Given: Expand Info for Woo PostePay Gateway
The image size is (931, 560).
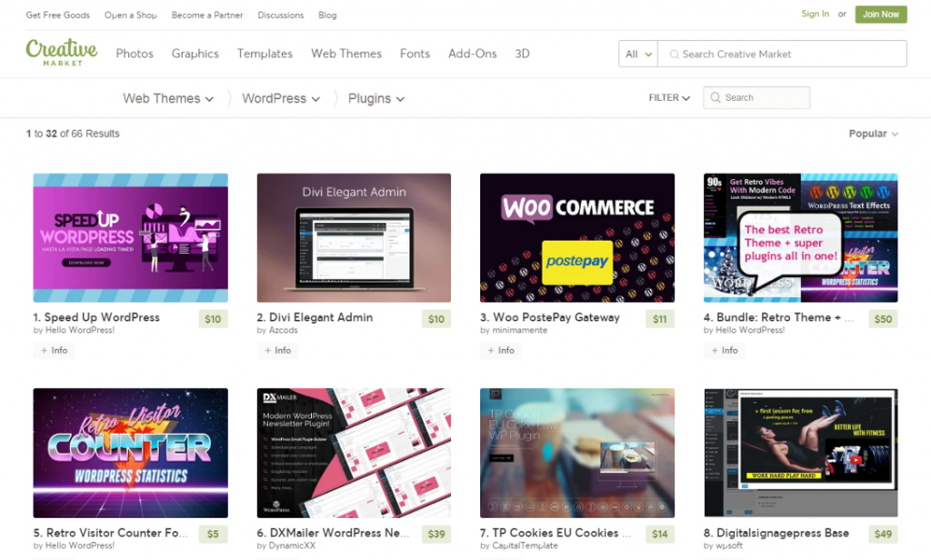Looking at the screenshot, I should pyautogui.click(x=501, y=350).
